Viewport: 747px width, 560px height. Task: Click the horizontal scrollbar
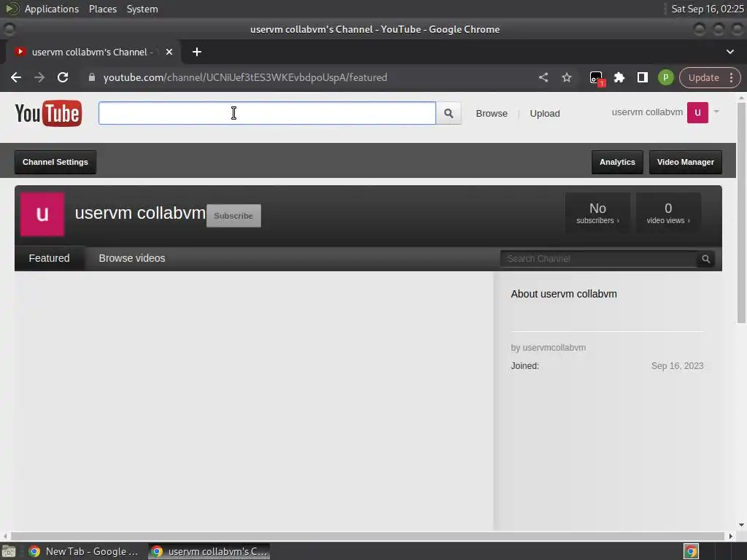tap(367, 536)
